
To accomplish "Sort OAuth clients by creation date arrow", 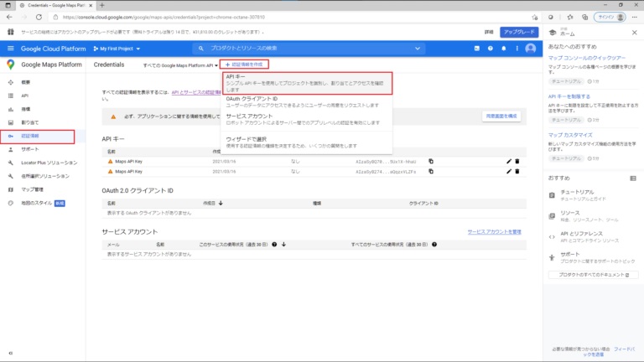I will pos(221,203).
